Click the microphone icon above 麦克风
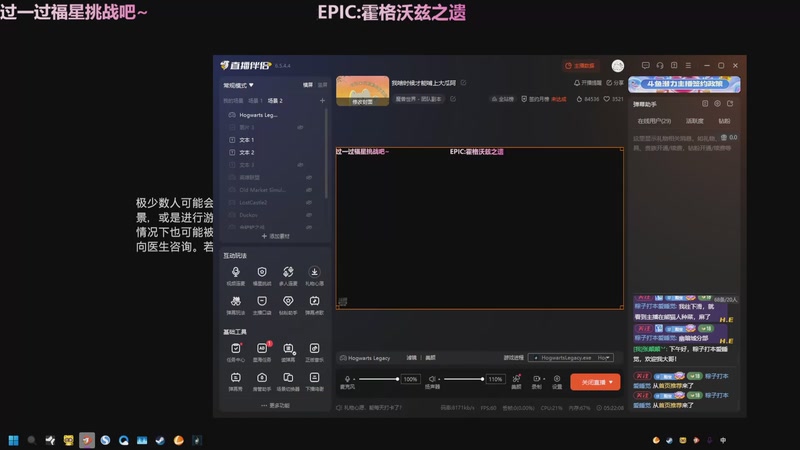 (x=347, y=379)
